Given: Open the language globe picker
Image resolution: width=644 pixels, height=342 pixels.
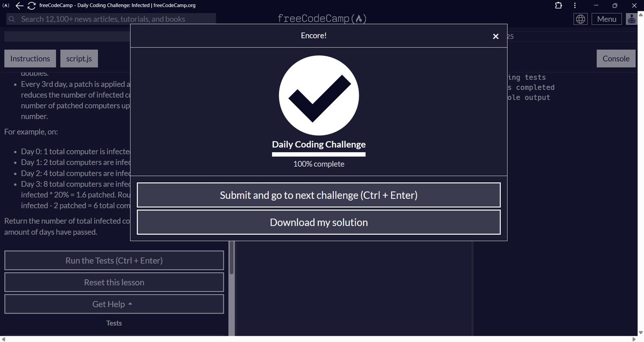Looking at the screenshot, I should [580, 18].
